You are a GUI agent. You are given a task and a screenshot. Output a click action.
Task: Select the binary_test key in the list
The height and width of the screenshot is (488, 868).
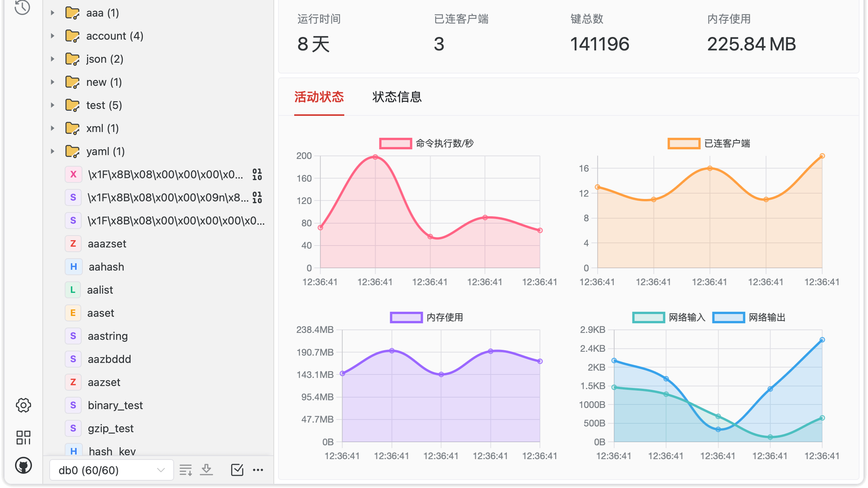click(x=115, y=405)
